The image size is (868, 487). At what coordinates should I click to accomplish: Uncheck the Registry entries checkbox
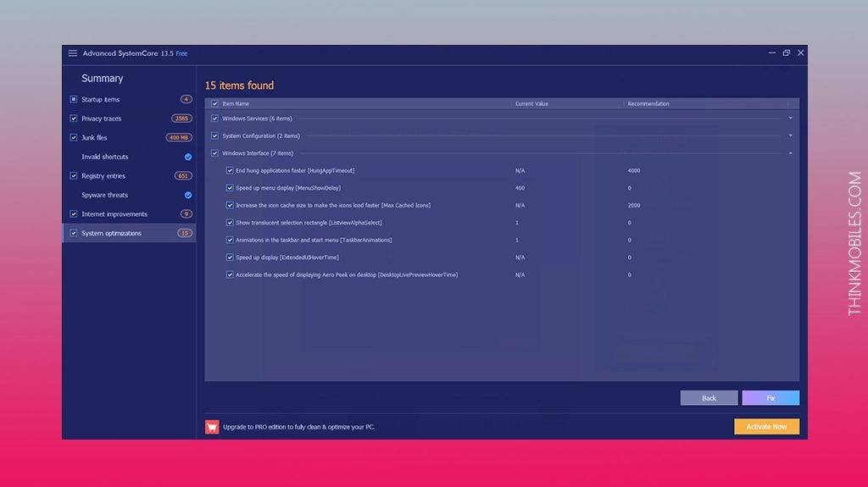coord(74,176)
